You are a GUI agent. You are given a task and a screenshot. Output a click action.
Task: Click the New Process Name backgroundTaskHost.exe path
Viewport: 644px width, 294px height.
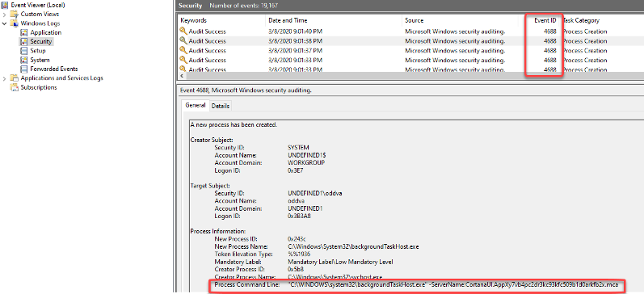pos(353,246)
